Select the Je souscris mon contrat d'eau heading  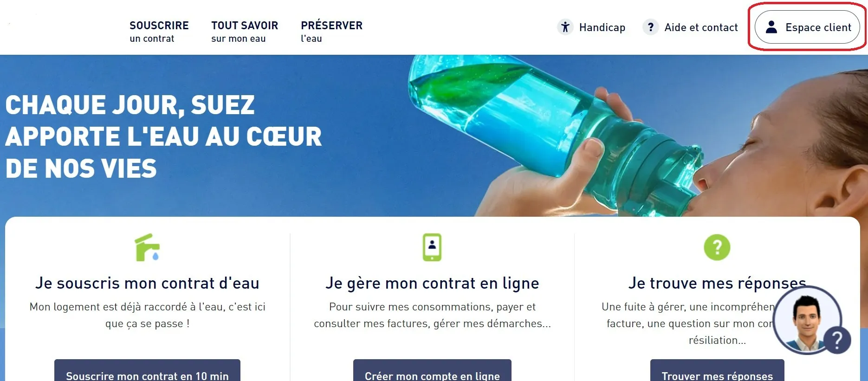click(x=147, y=283)
